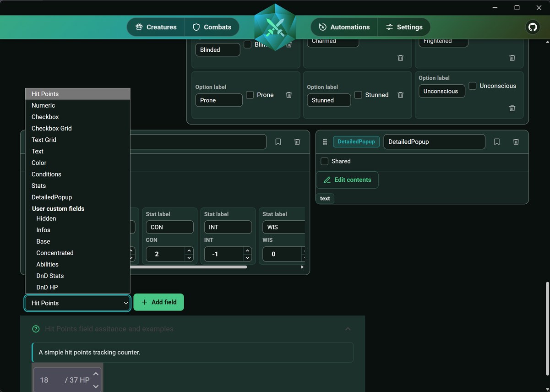
Task: Delete the Frightened condition option
Action: click(x=512, y=58)
